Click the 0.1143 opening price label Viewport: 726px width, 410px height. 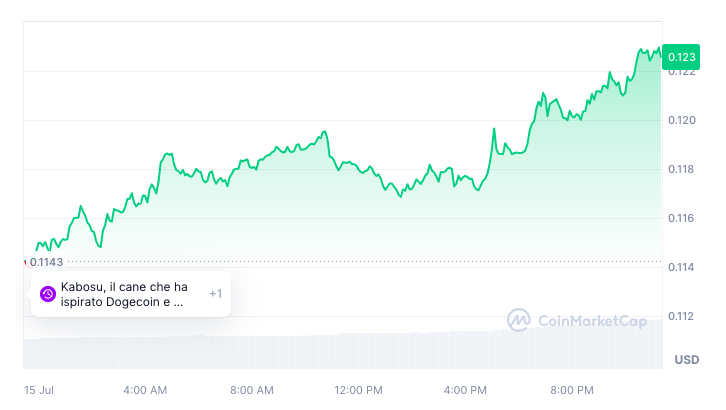tap(46, 262)
